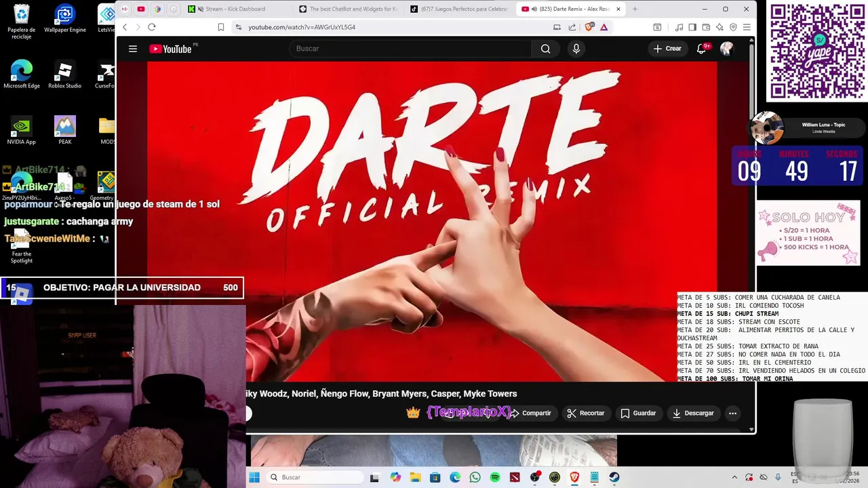This screenshot has width=868, height=488.
Task: Open Dota 2 from the taskbar
Action: (x=515, y=477)
